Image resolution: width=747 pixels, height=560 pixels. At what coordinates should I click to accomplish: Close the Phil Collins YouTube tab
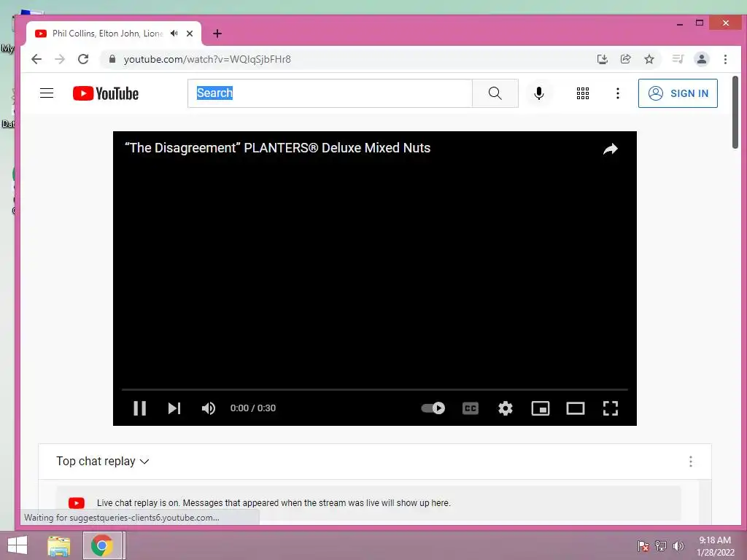(190, 34)
